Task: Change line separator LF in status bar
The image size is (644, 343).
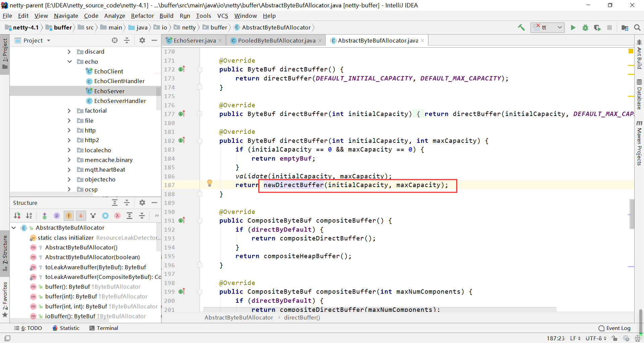Action: coord(575,338)
